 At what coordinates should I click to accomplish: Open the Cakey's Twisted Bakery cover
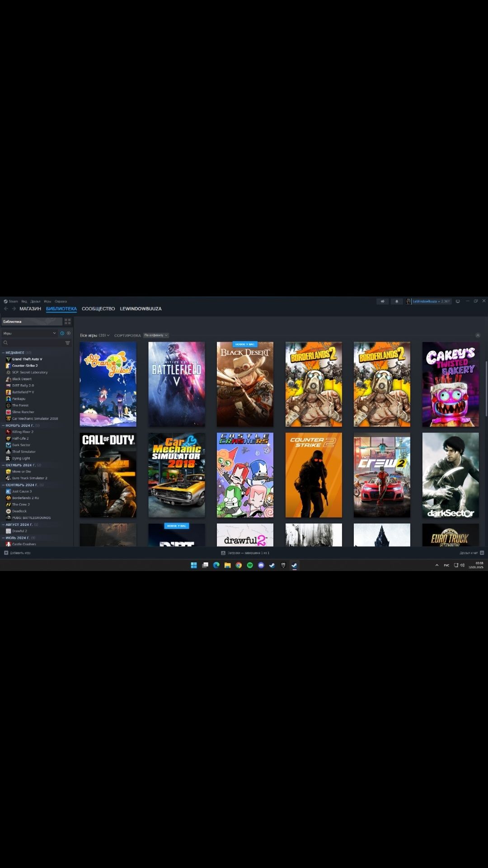450,384
